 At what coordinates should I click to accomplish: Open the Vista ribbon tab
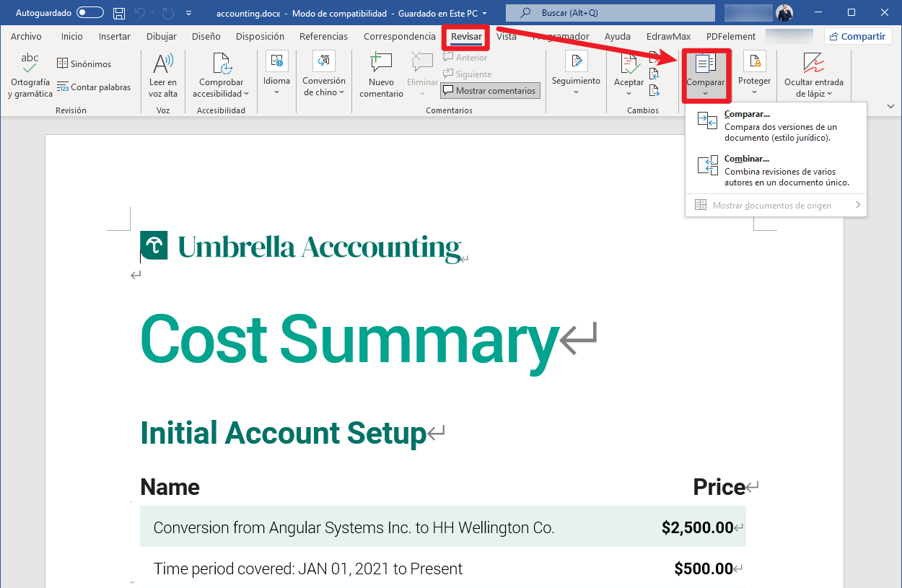pos(507,36)
